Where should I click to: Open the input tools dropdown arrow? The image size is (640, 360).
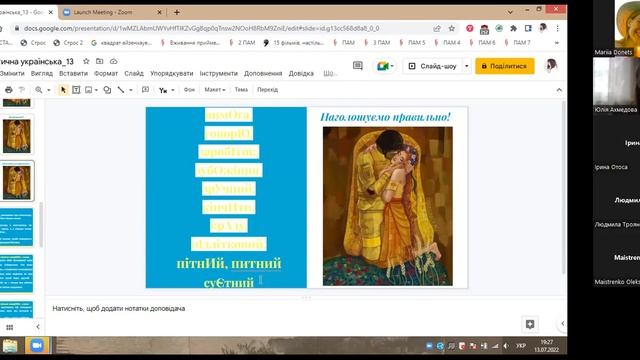(x=173, y=90)
